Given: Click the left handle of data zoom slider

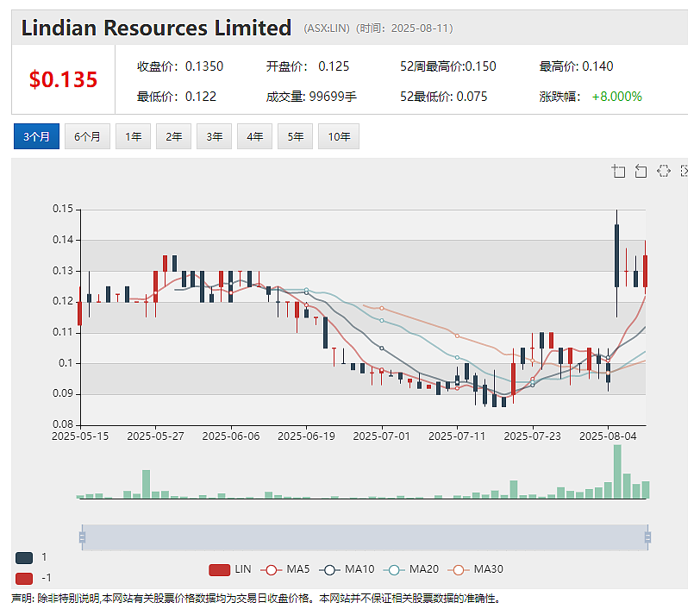Looking at the screenshot, I should tap(82, 537).
